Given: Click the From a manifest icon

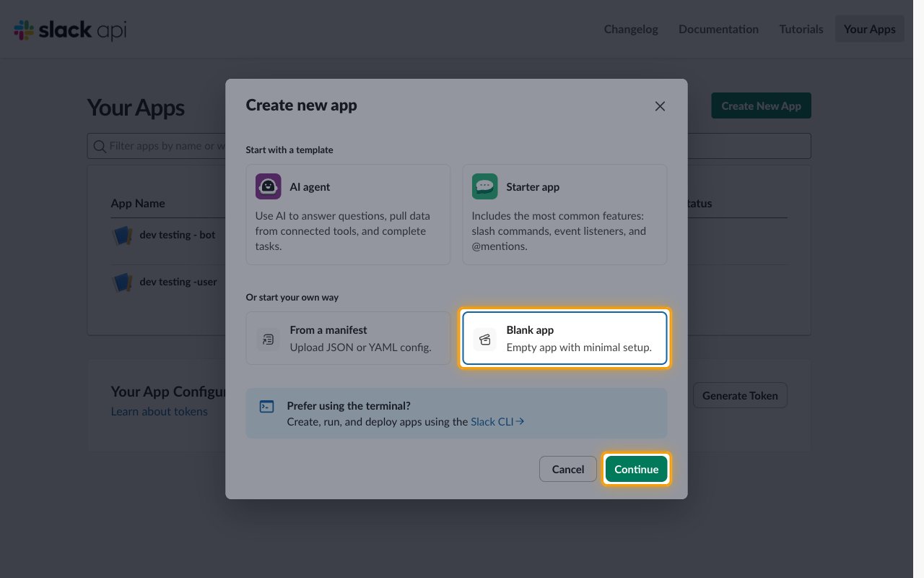Looking at the screenshot, I should point(269,339).
